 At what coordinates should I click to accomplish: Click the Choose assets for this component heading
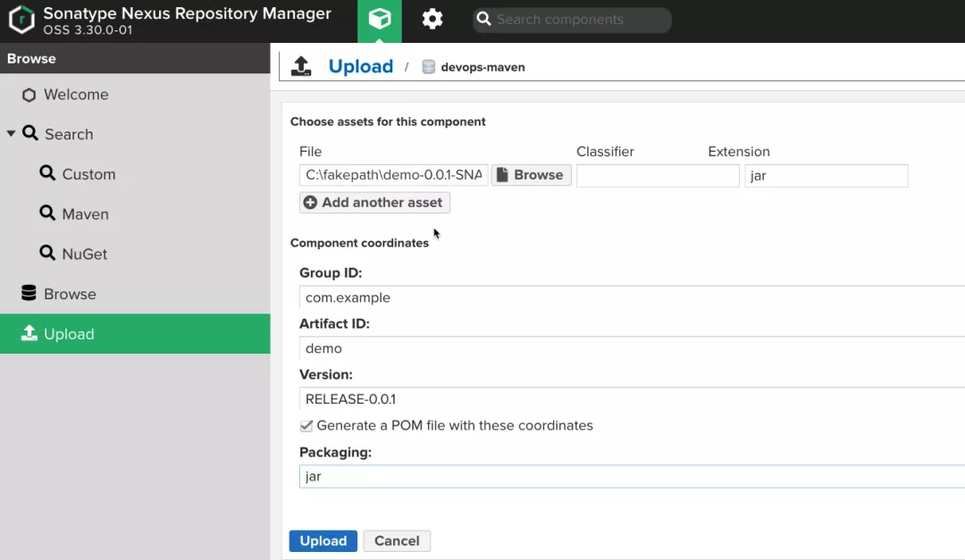(388, 121)
